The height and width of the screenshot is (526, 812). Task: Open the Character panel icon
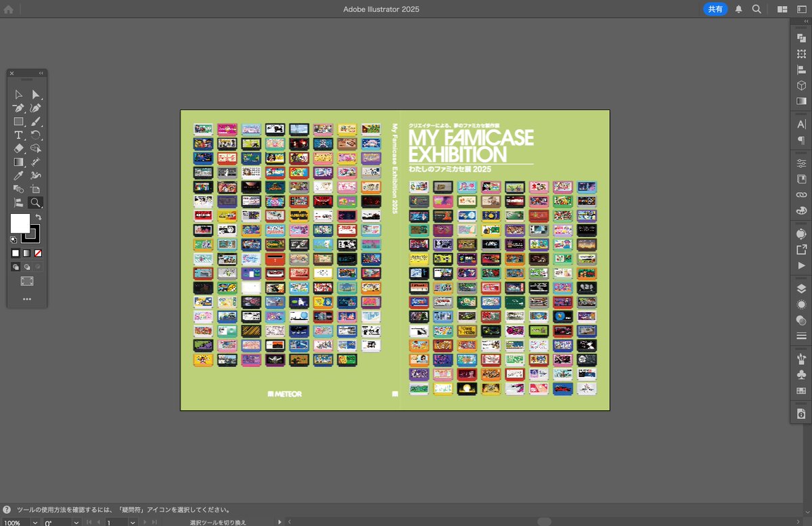(x=801, y=125)
